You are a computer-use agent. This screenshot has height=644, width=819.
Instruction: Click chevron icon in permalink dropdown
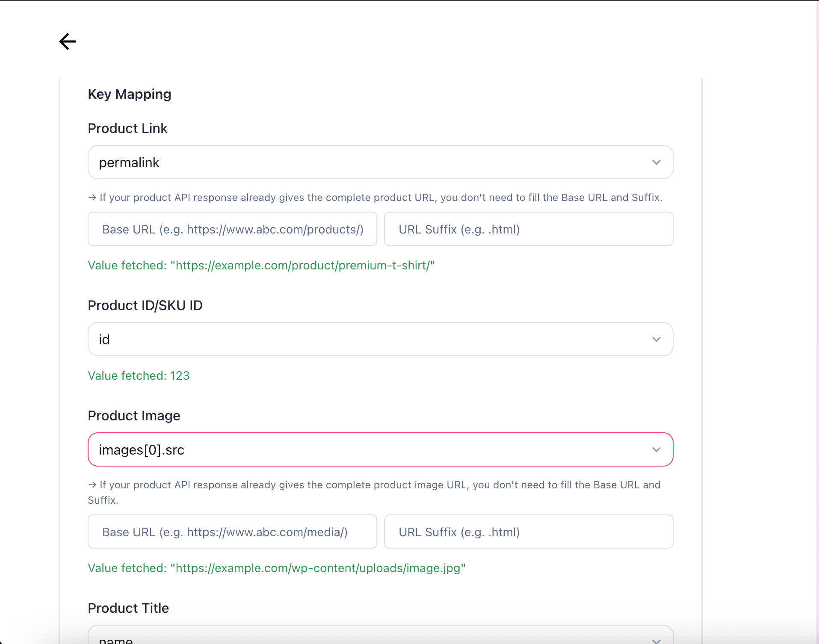click(x=656, y=162)
